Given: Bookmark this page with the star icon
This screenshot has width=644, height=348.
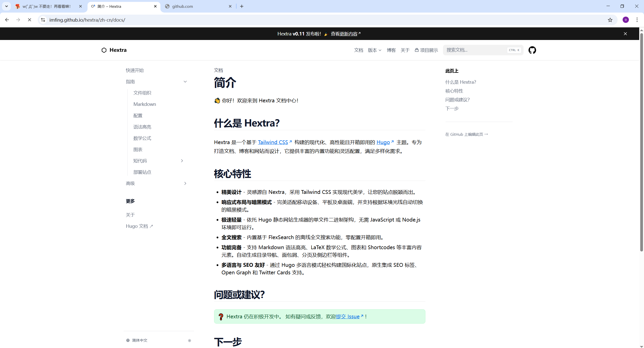Looking at the screenshot, I should (x=610, y=20).
